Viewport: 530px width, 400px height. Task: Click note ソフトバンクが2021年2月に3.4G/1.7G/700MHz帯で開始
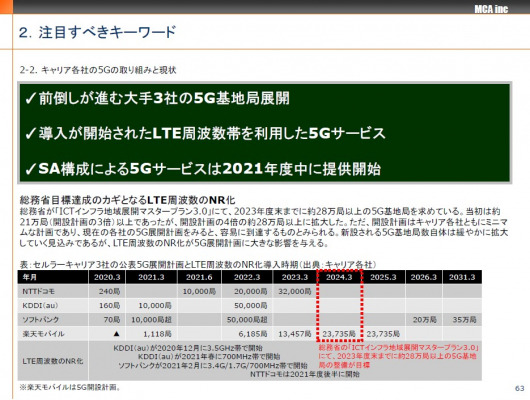[213, 365]
